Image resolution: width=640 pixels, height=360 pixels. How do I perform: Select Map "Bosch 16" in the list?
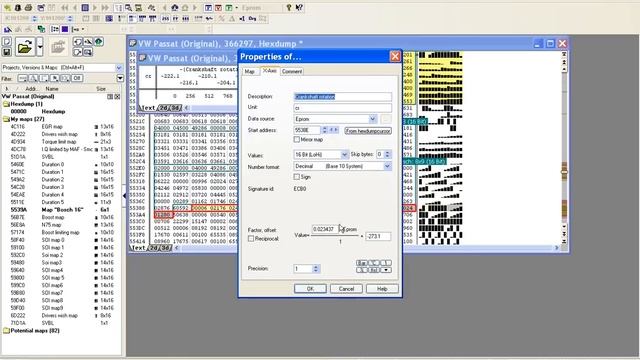[x=62, y=209]
